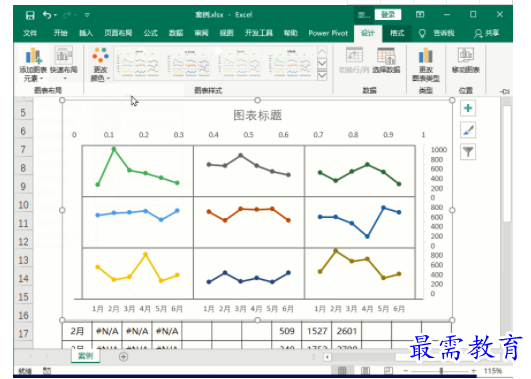
Task: Add a new sheet with plus button
Action: (124, 357)
